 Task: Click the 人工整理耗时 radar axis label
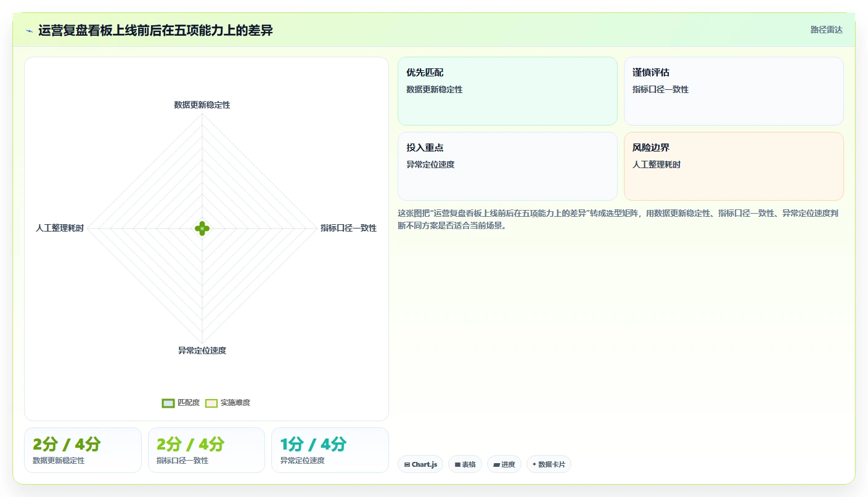60,228
